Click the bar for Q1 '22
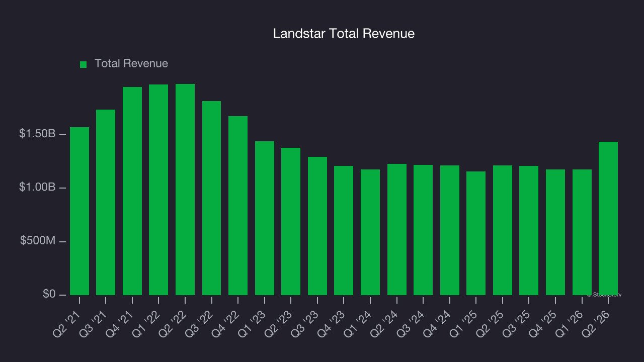Screen dimensions: 644x362 coord(158,190)
